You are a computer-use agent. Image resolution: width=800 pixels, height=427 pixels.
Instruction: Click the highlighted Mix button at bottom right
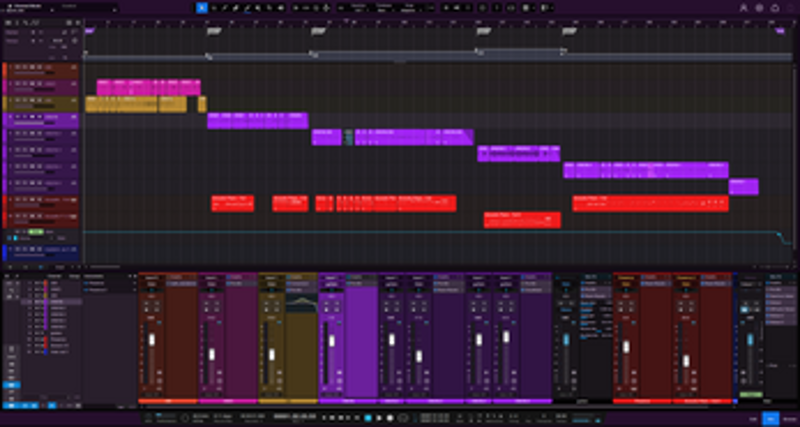pyautogui.click(x=770, y=418)
